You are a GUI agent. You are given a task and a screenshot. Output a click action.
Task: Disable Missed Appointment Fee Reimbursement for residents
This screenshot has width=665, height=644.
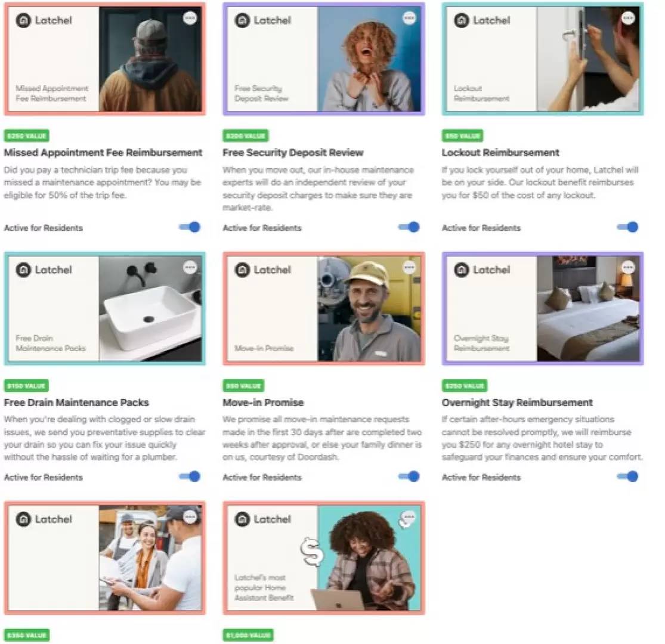(x=190, y=227)
